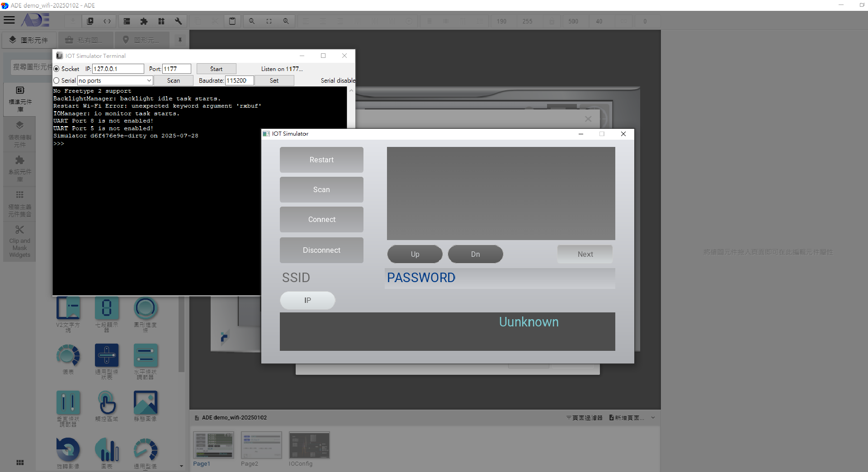
Task: Click the fit-to-screen zoom icon
Action: point(269,21)
